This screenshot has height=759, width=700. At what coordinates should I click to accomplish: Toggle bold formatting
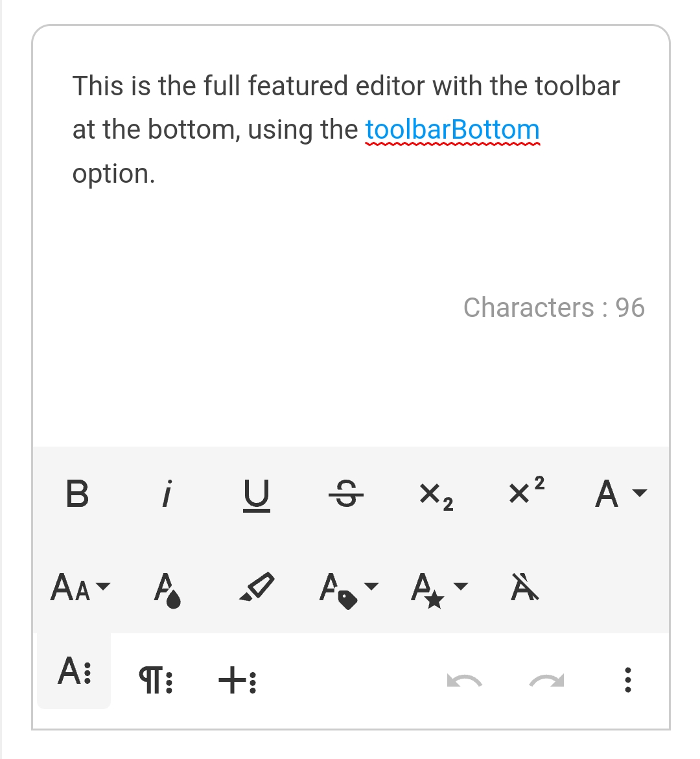(77, 494)
